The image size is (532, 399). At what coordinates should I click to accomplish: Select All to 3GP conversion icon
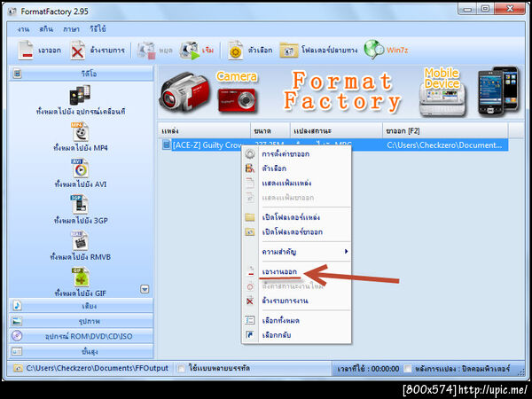click(x=80, y=204)
